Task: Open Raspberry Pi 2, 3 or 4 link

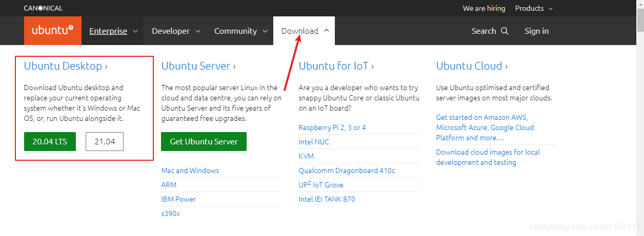Action: tap(332, 127)
